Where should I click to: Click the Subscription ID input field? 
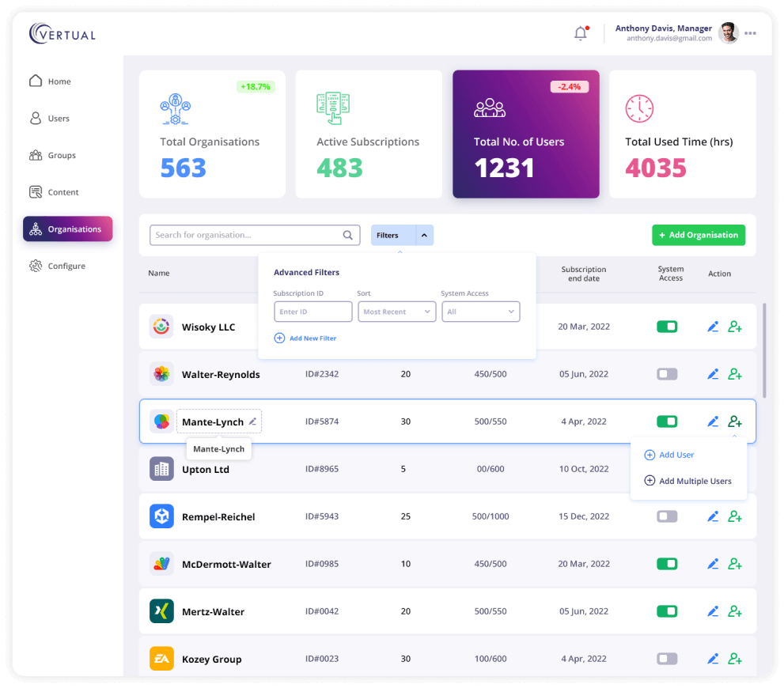[x=312, y=312]
